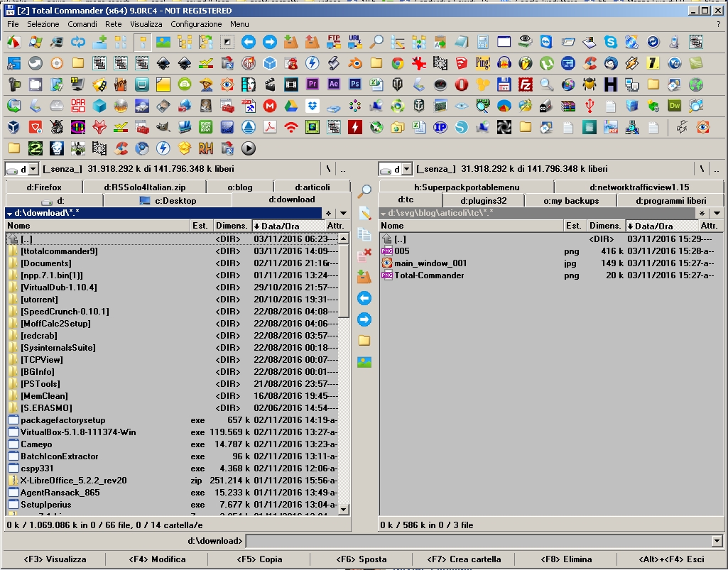Open Dropbox icon in toolbar

pos(312,106)
